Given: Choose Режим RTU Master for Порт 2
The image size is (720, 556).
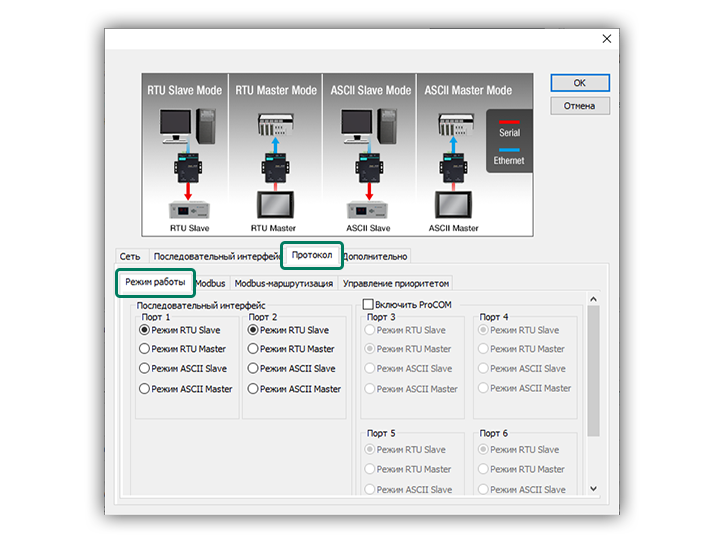Looking at the screenshot, I should pos(253,349).
